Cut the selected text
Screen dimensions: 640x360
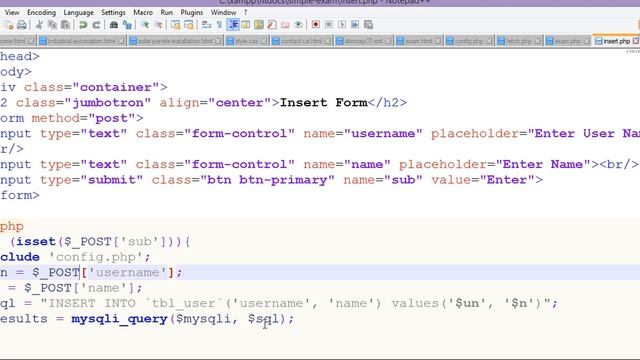point(39,25)
